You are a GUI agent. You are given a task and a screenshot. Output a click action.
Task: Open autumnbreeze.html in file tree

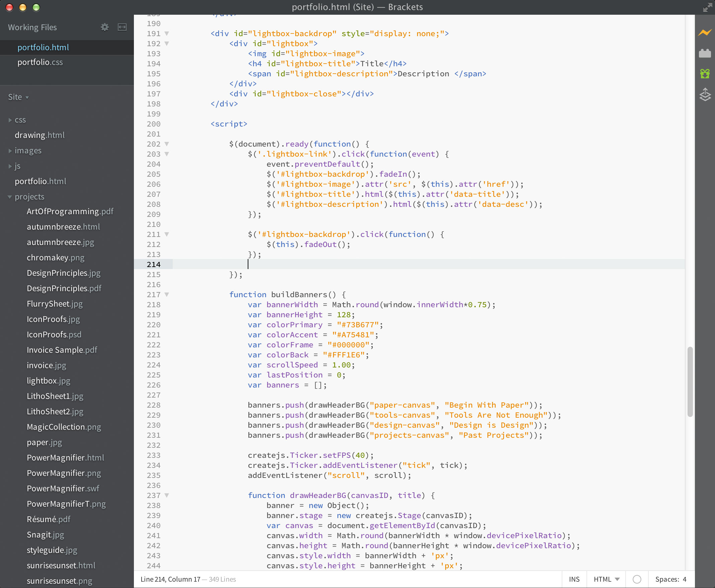click(63, 227)
